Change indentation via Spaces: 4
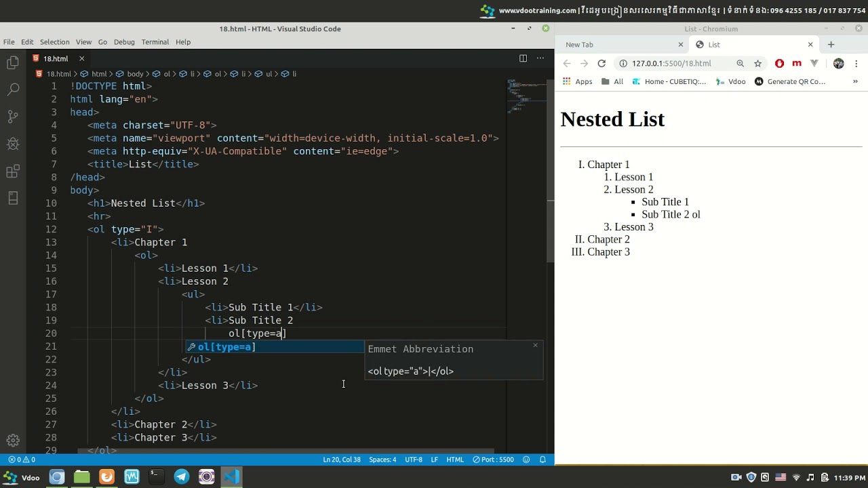868x488 pixels. coord(382,460)
